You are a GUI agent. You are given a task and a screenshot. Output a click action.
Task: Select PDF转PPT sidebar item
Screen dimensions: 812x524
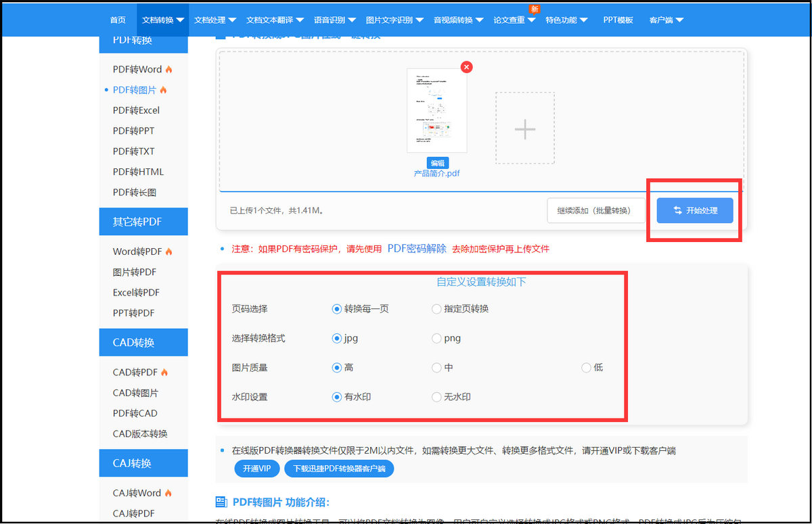pyautogui.click(x=133, y=130)
